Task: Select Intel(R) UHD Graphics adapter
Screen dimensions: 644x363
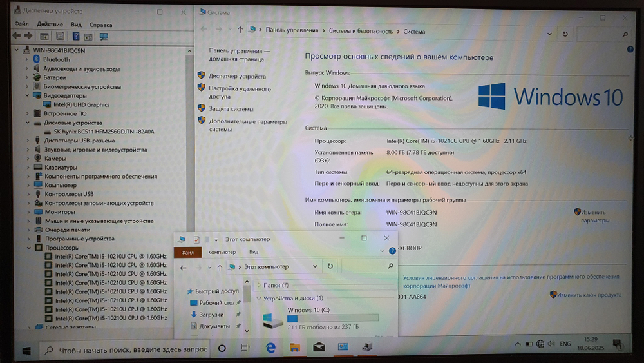Action: click(x=81, y=105)
